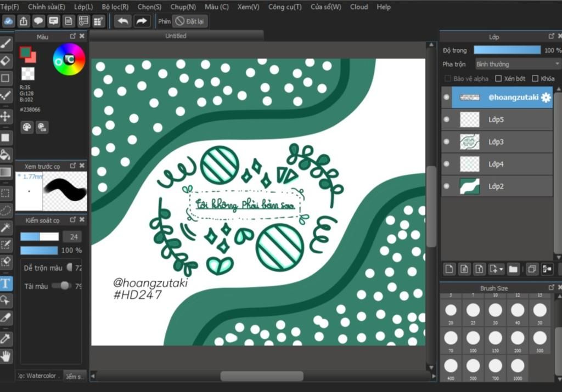
Task: Open the color palette icon in Màu panel
Action: [x=27, y=127]
